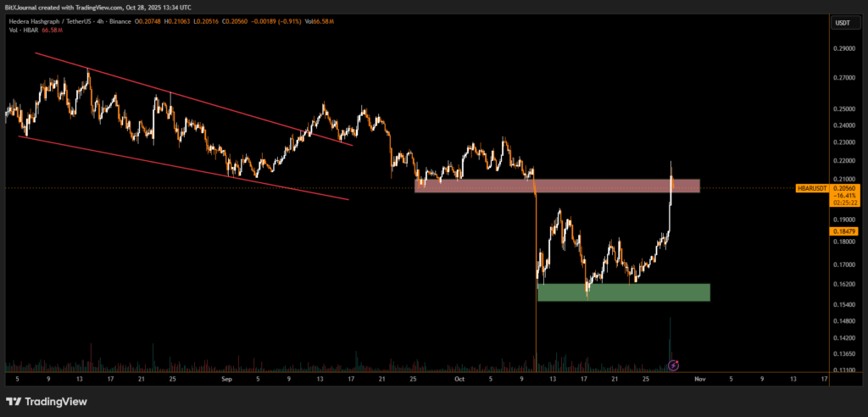Click the Sep label on time axis
Viewport: 868px width, 417px height.
pyautogui.click(x=226, y=380)
